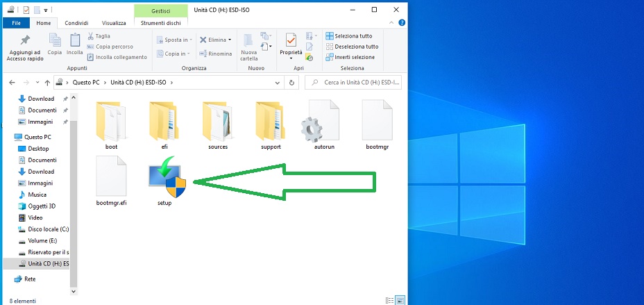Open the efi folder
The width and height of the screenshot is (644, 305).
point(164,125)
